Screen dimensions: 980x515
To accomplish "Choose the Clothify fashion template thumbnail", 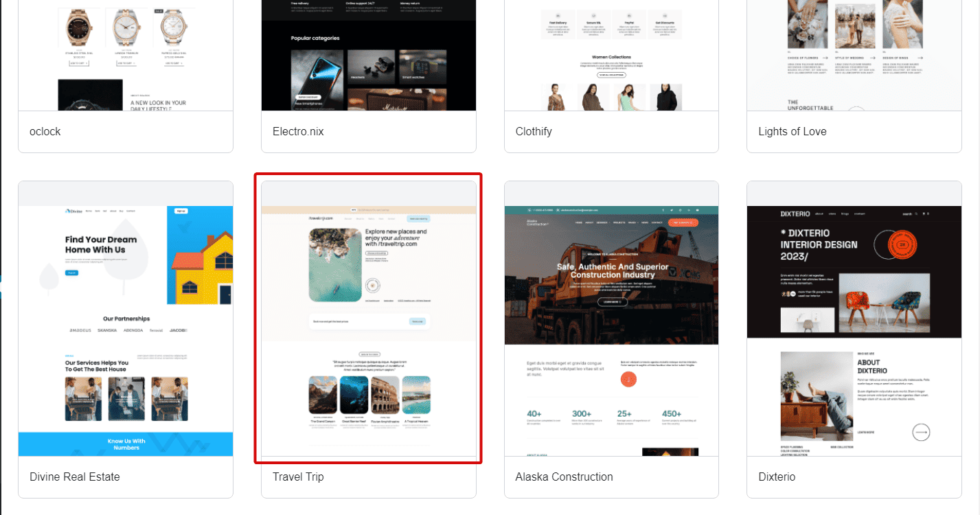I will pyautogui.click(x=611, y=55).
